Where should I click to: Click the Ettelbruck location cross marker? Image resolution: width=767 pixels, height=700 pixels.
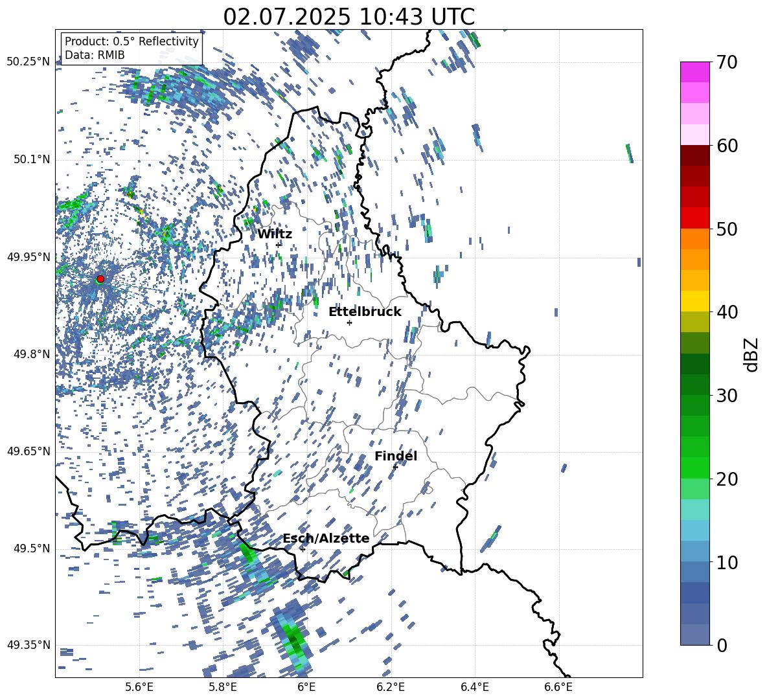(x=349, y=322)
